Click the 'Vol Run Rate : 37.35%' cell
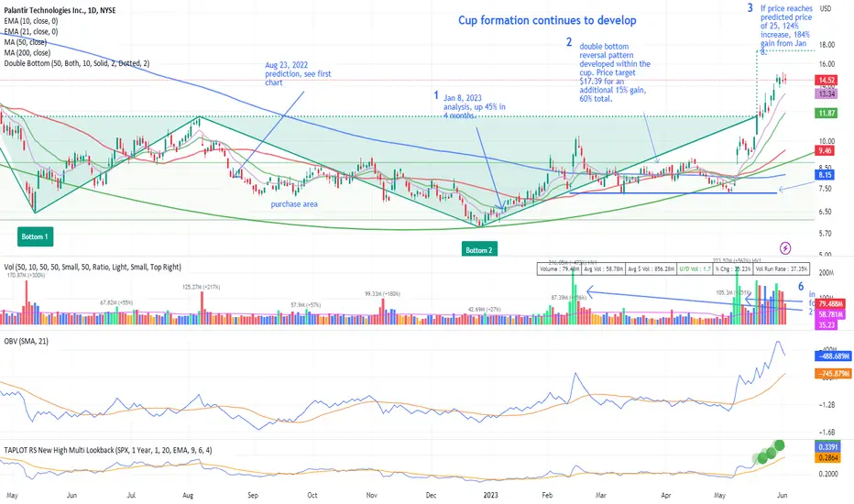The width and height of the screenshot is (854, 504). (x=781, y=269)
